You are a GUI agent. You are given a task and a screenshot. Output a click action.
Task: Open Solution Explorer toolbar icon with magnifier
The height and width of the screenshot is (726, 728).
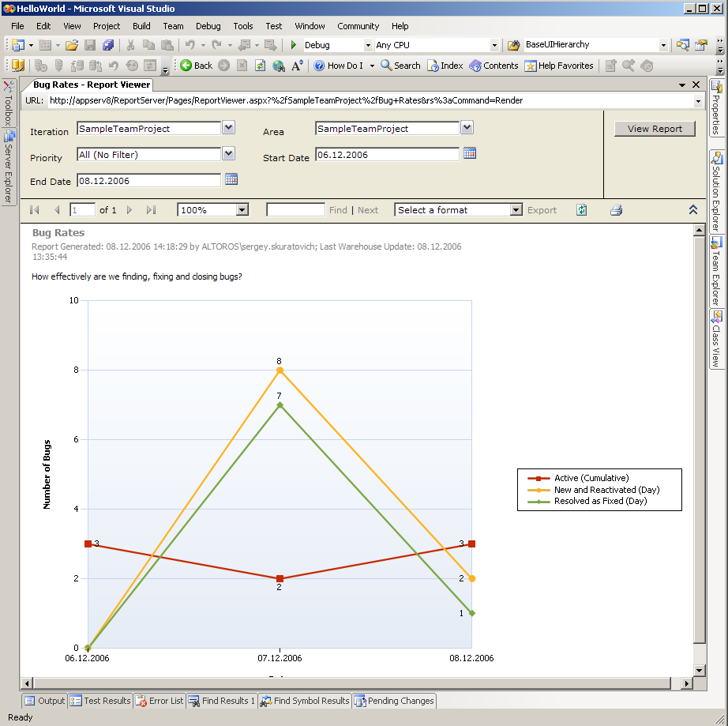point(682,45)
